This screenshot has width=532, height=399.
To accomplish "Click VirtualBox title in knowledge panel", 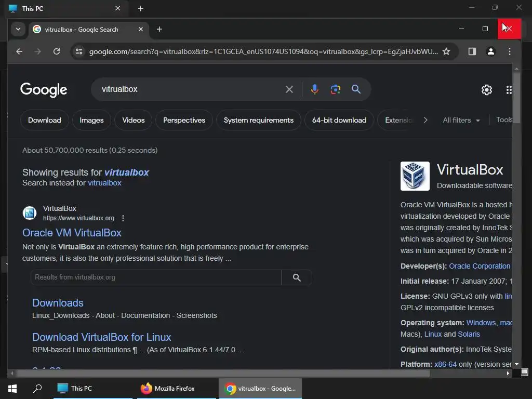I will [470, 170].
